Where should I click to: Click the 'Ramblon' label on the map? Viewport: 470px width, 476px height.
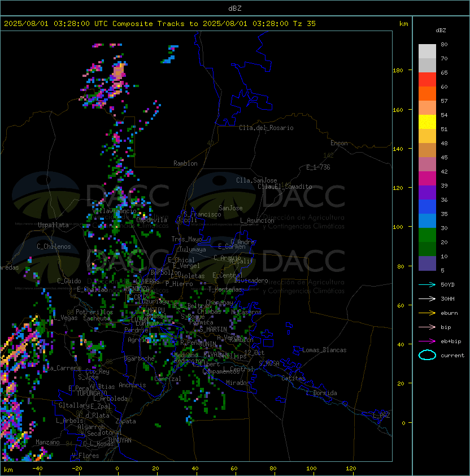point(185,163)
